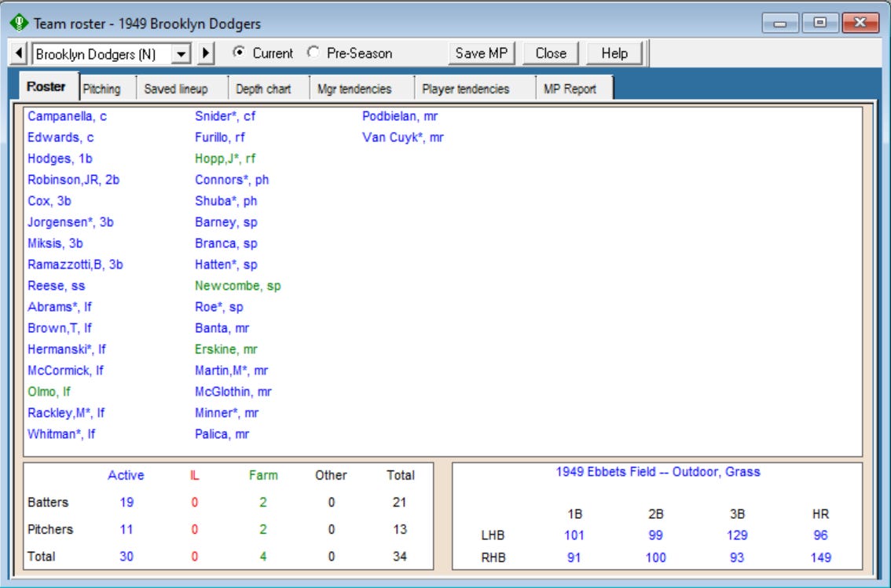Click the Active column header

pos(126,476)
